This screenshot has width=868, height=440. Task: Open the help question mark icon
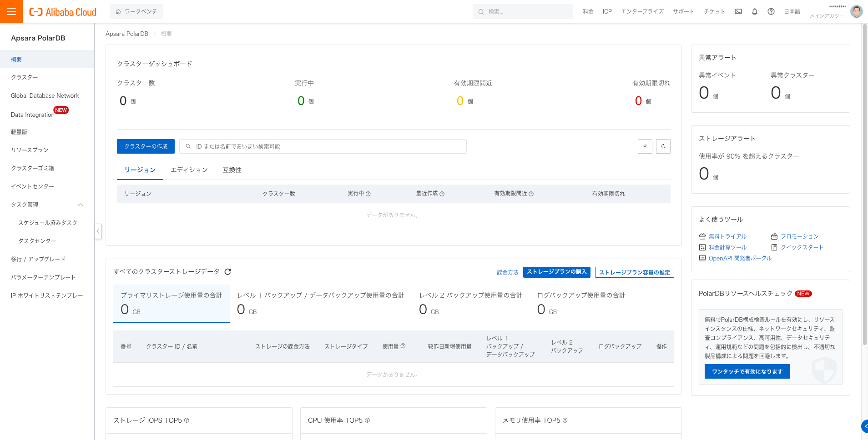(771, 12)
